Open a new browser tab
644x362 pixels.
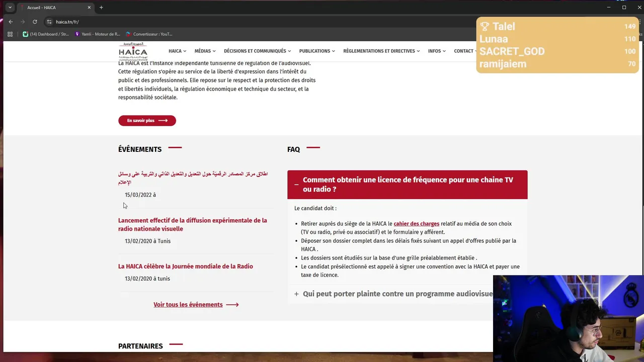pyautogui.click(x=101, y=8)
